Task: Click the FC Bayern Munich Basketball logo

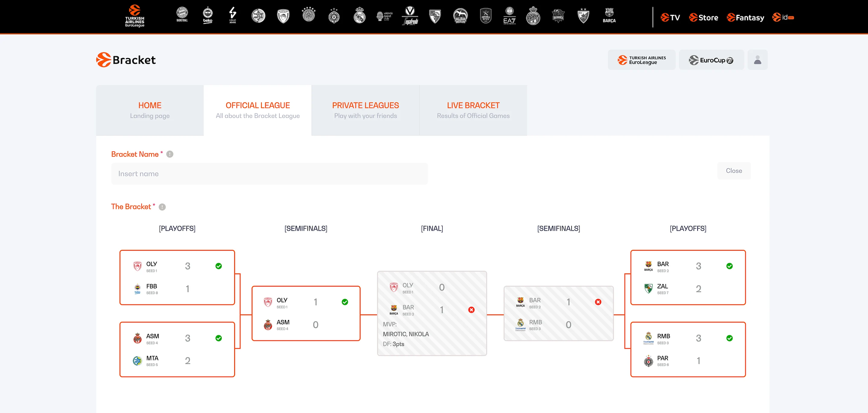Action: 182,14
